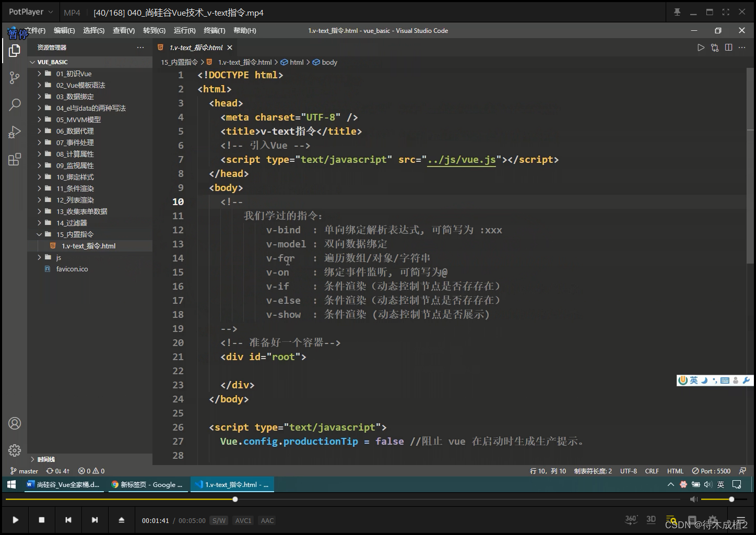Open the 查看(V) menu

(124, 31)
